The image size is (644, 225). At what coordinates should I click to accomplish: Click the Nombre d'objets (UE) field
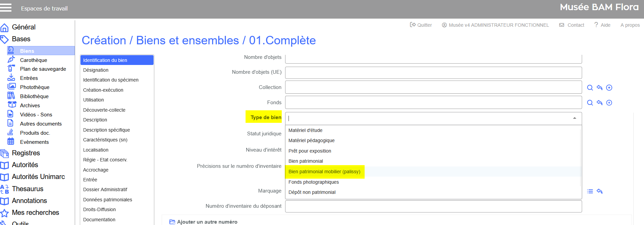click(433, 72)
